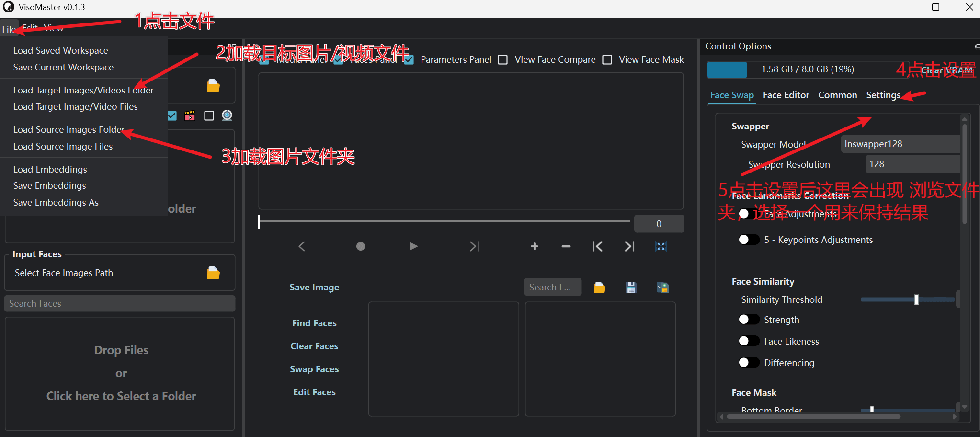Toggle 5 - Keypoints Adjustments switch

tap(749, 240)
